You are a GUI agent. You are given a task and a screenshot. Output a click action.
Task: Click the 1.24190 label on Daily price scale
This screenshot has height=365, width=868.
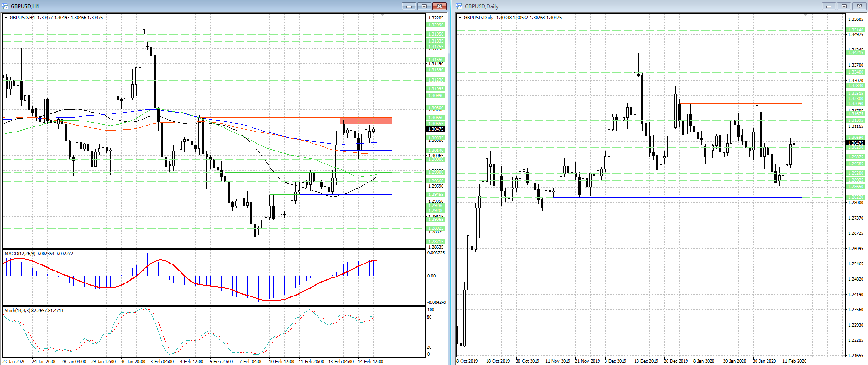point(856,295)
